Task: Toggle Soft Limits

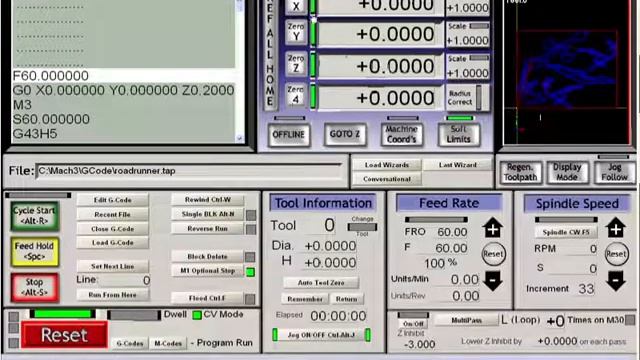Action: coord(458,134)
